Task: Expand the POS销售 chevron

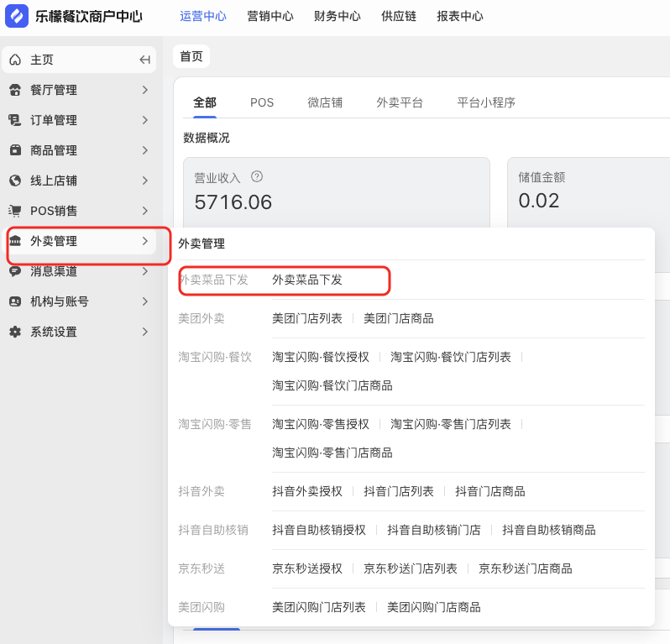Action: (x=145, y=211)
